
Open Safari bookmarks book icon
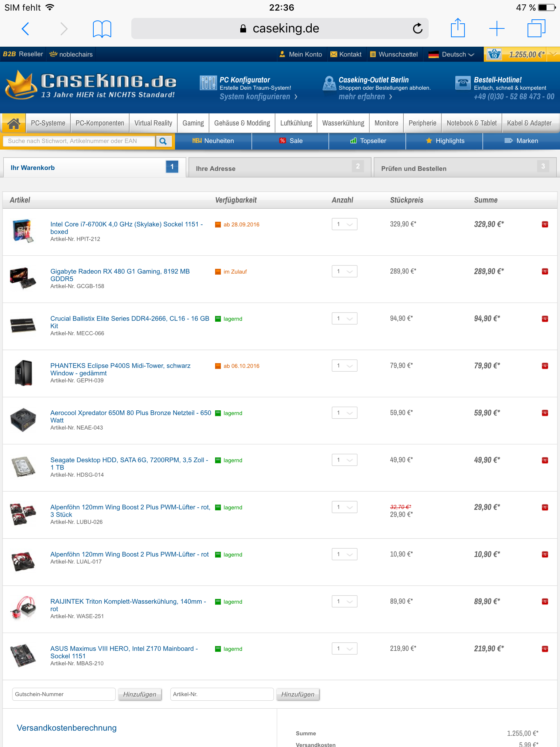102,29
